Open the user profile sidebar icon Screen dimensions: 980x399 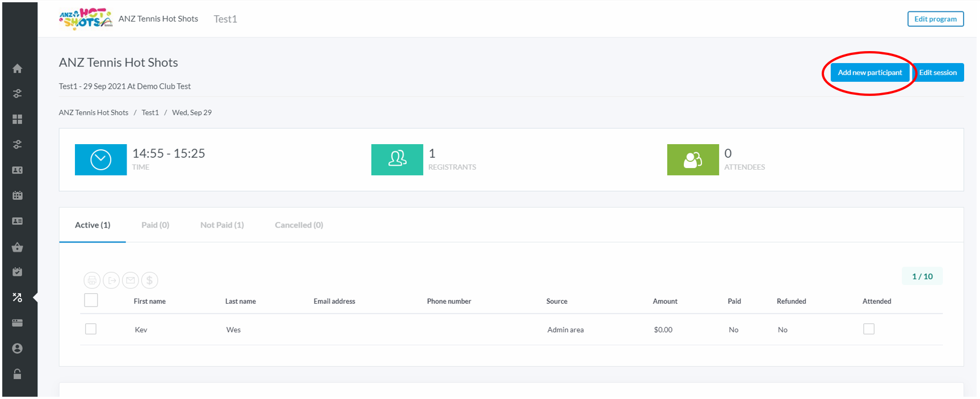click(18, 348)
